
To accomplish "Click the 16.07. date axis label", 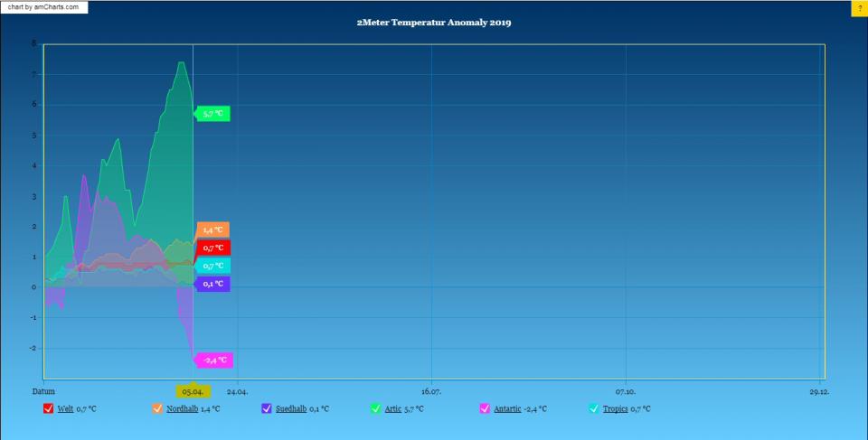I will tap(431, 391).
